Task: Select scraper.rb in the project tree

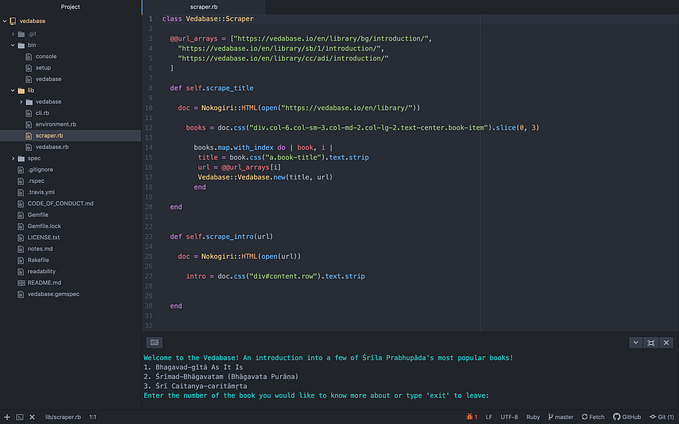Action: [x=49, y=136]
